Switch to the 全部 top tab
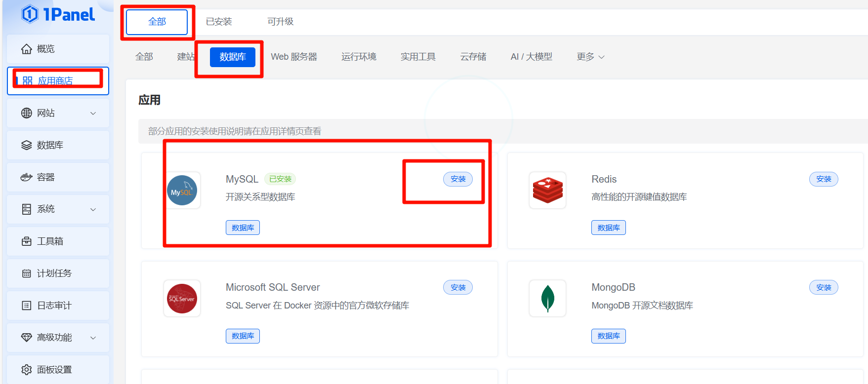Viewport: 868px width, 384px height. 157,22
